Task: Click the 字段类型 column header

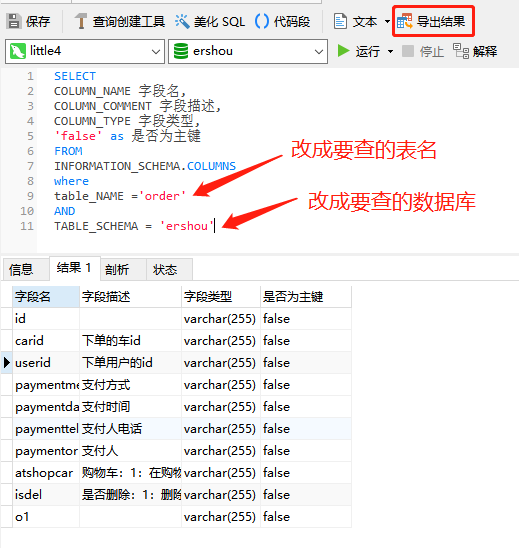Action: pos(221,297)
